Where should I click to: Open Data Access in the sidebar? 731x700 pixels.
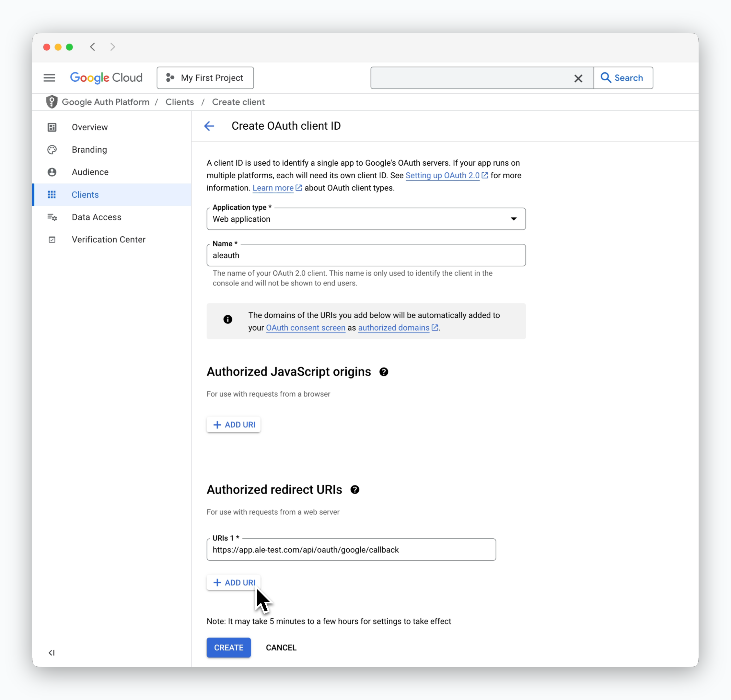[x=112, y=217]
